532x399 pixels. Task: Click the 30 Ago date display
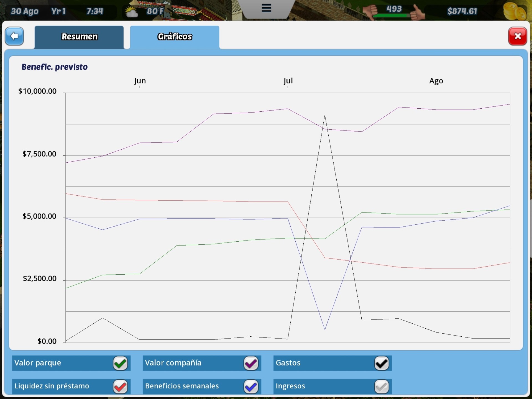[x=25, y=11]
